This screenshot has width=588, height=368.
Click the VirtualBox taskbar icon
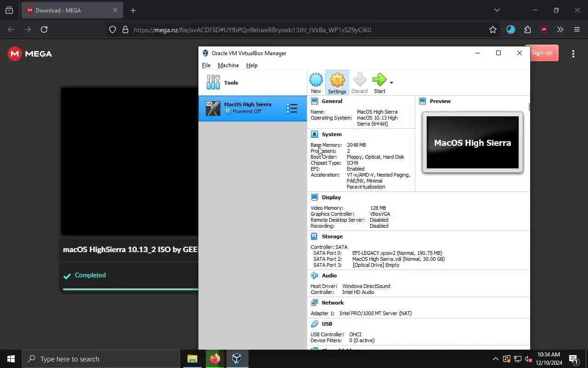[x=237, y=359]
